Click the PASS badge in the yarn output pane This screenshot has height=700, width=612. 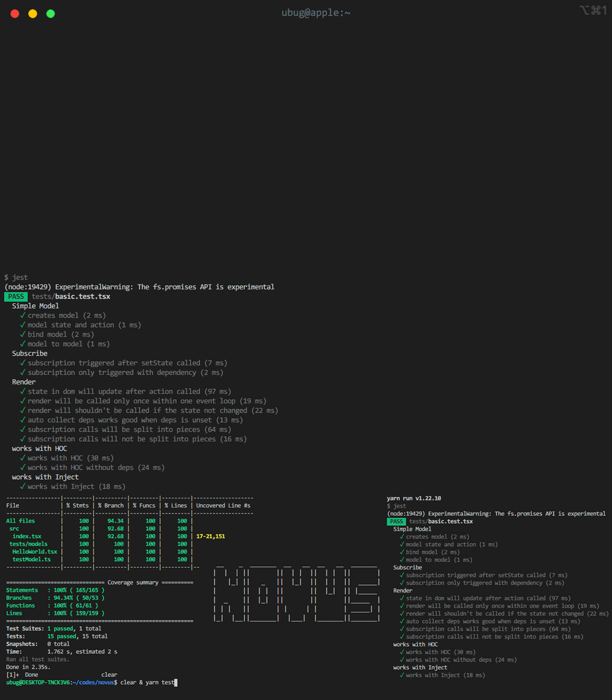tap(396, 521)
